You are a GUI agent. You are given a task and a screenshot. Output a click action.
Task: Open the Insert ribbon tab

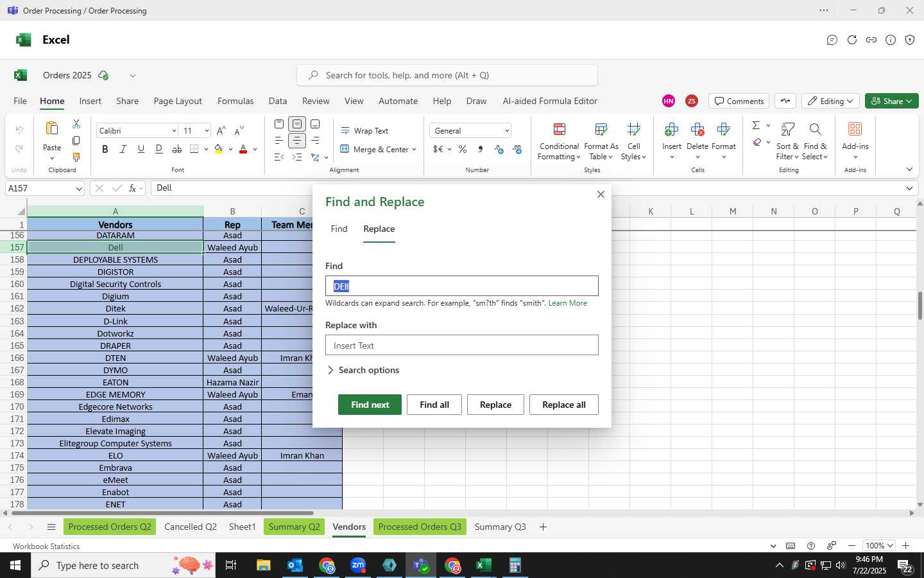[90, 101]
